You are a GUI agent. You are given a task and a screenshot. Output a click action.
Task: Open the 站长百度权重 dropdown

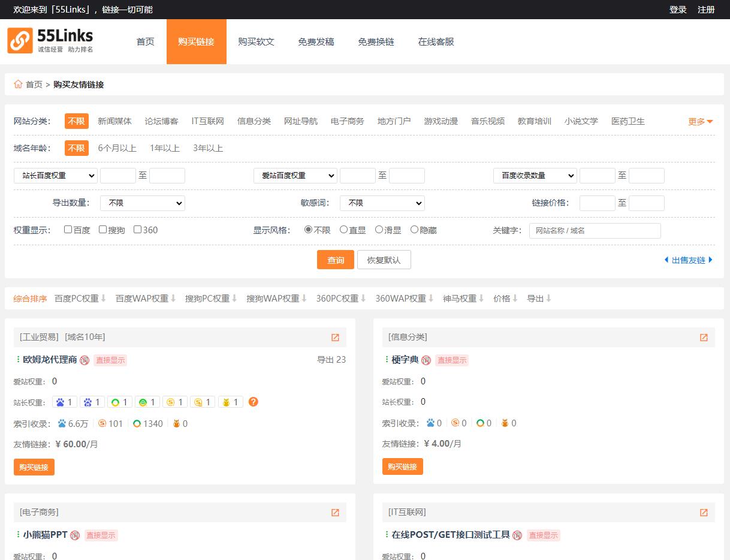click(55, 176)
